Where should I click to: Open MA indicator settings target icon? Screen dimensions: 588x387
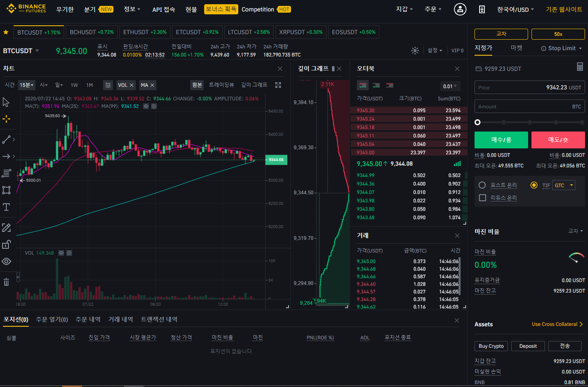[x=154, y=106]
